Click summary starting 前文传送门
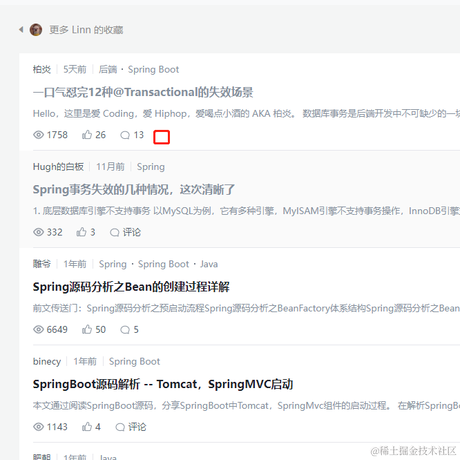The height and width of the screenshot is (460, 460). click(x=246, y=308)
